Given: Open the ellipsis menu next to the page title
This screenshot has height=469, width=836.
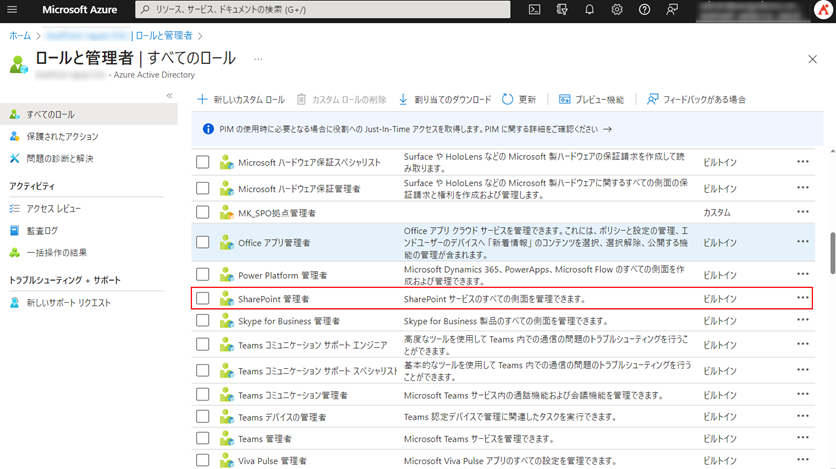Looking at the screenshot, I should 258,59.
